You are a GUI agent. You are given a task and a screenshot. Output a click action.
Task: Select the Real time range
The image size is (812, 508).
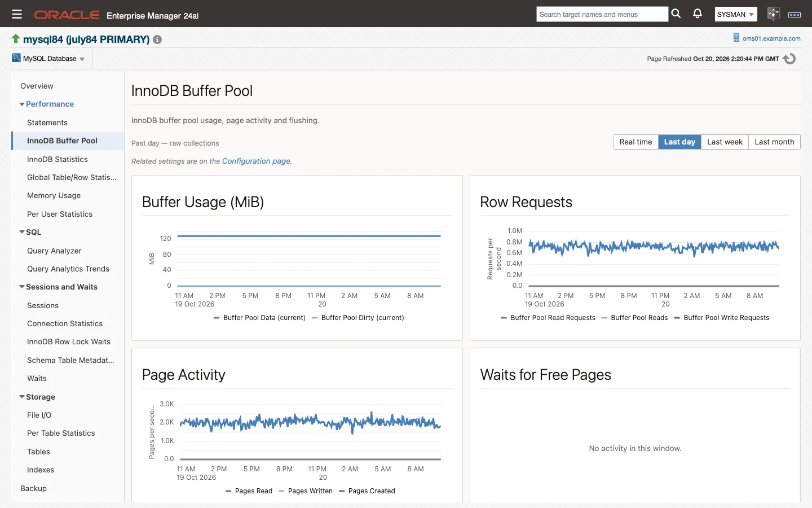coord(636,142)
